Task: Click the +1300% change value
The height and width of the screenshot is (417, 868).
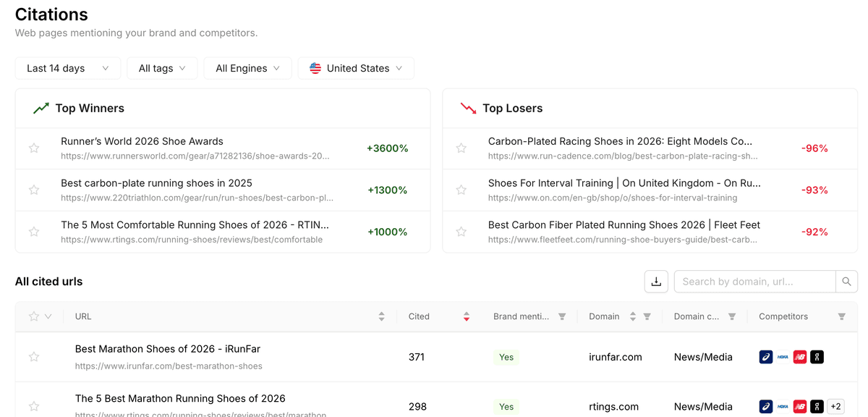Action: point(388,190)
